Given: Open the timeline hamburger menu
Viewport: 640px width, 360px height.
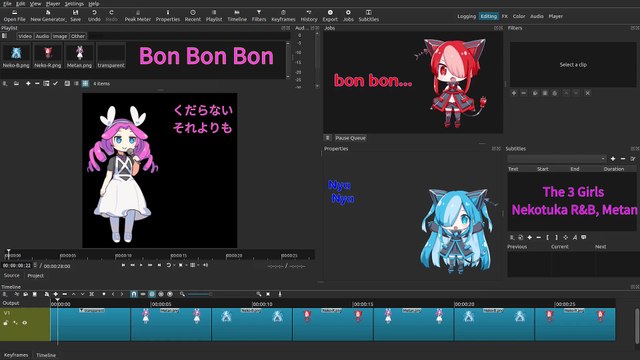Looking at the screenshot, I should 5,294.
